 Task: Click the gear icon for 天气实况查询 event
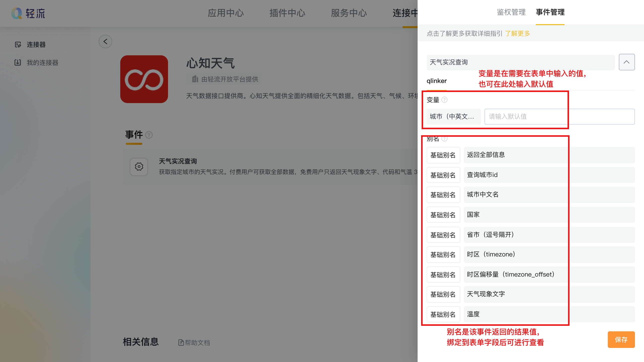coord(139,167)
